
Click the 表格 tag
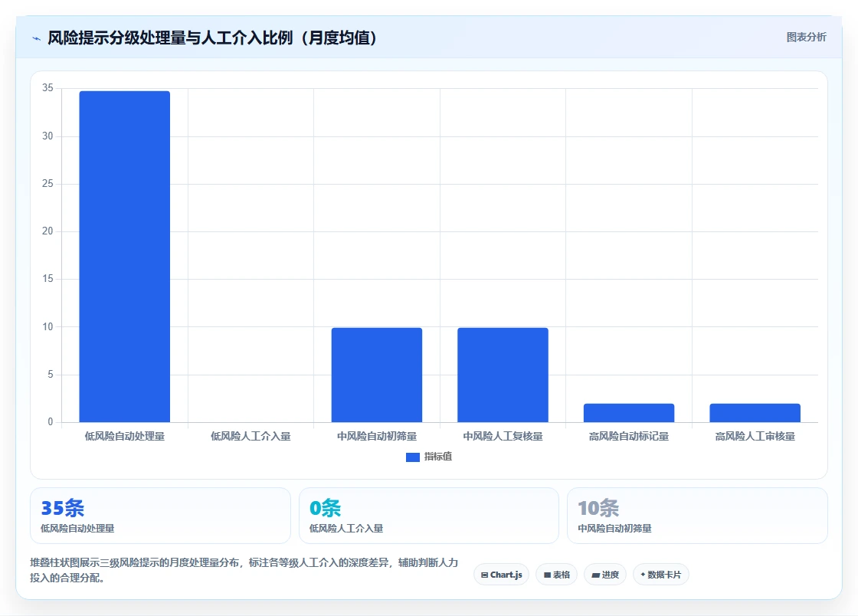pos(556,575)
